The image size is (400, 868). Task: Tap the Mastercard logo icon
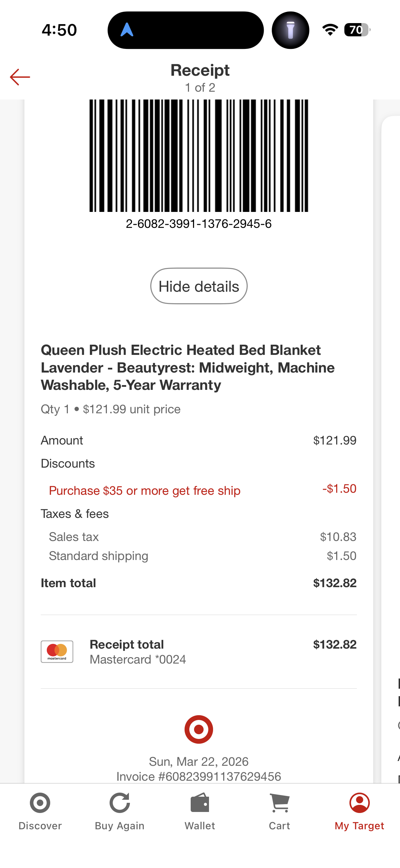coord(57,652)
